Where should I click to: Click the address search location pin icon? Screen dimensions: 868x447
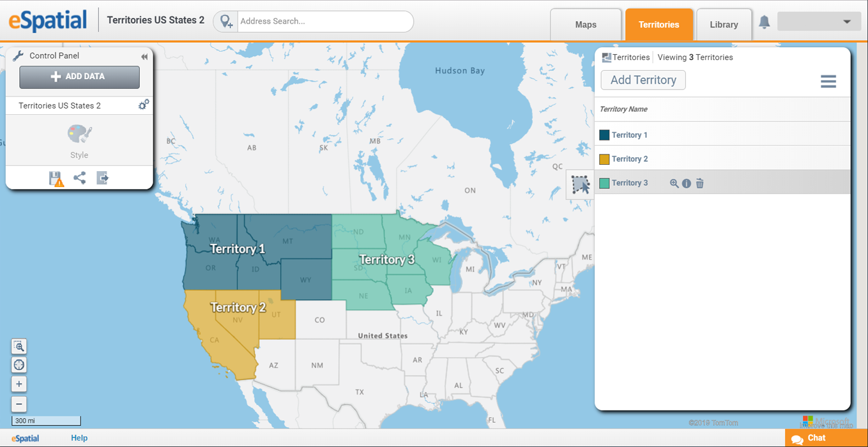(x=226, y=22)
